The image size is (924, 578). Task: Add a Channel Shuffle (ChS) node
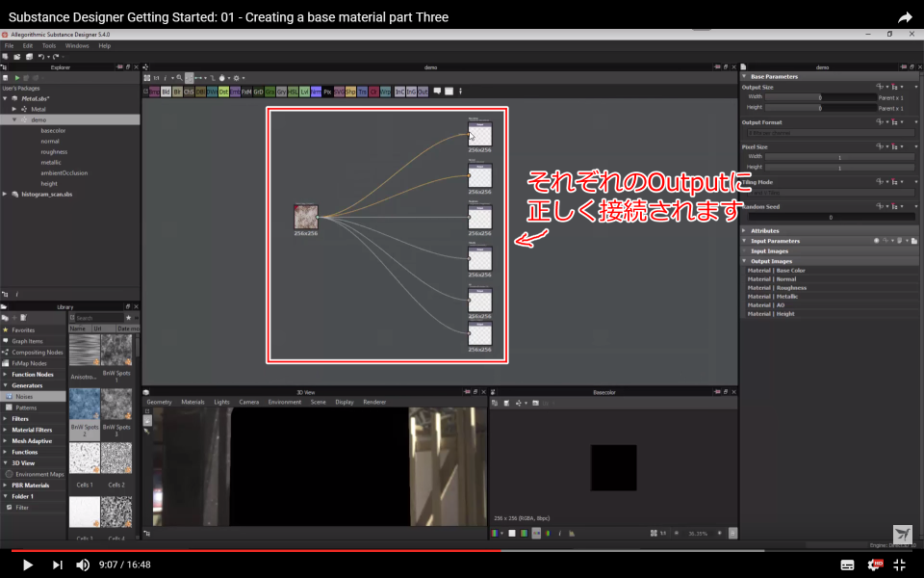189,92
